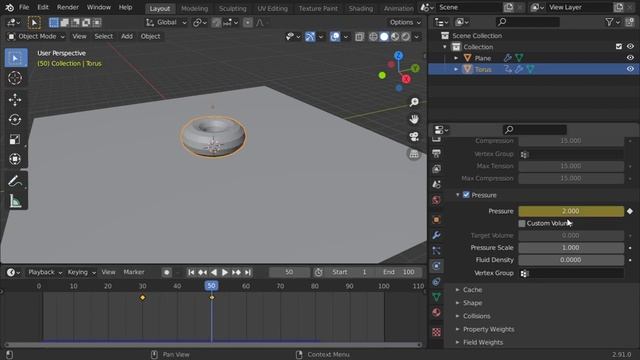Expand the Cache panel

(472, 289)
